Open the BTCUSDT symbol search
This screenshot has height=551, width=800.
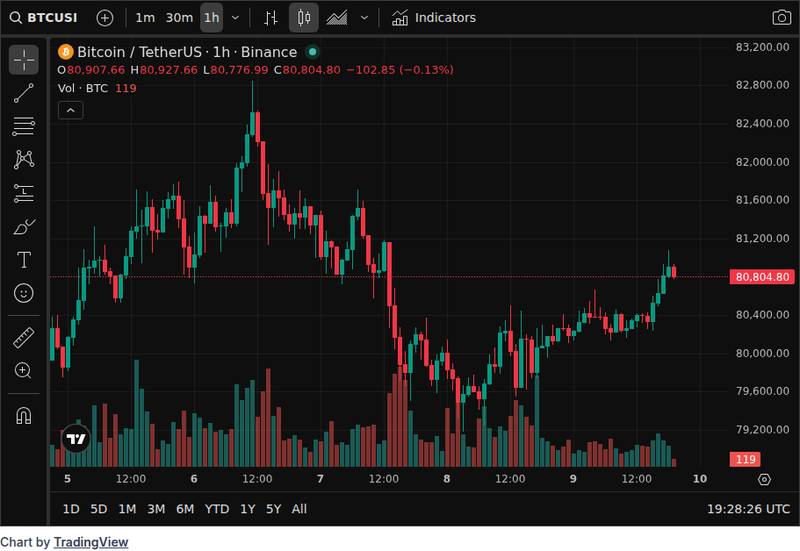[x=44, y=18]
